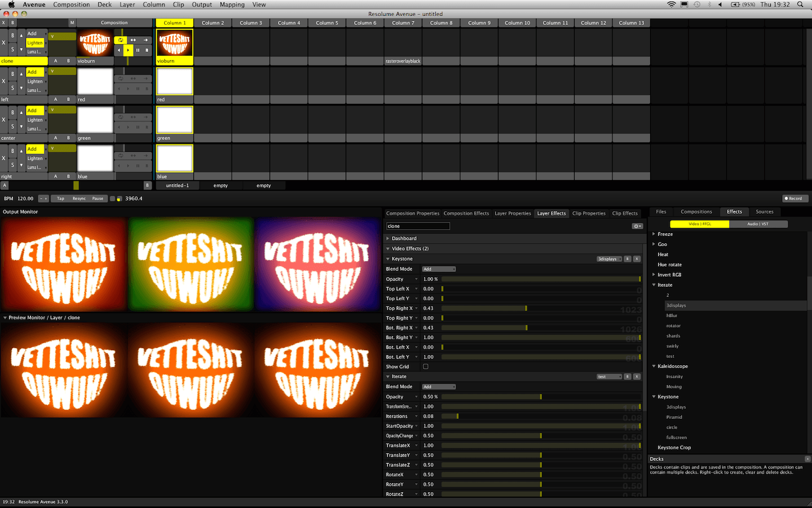812x508 pixels.
Task: Pause the vioburn clip in clone layer
Action: coord(138,50)
